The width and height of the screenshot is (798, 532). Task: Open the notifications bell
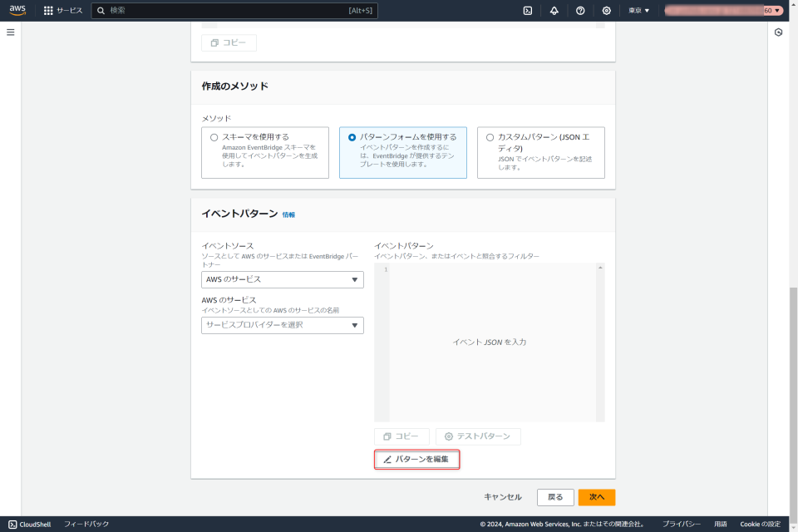pos(552,11)
